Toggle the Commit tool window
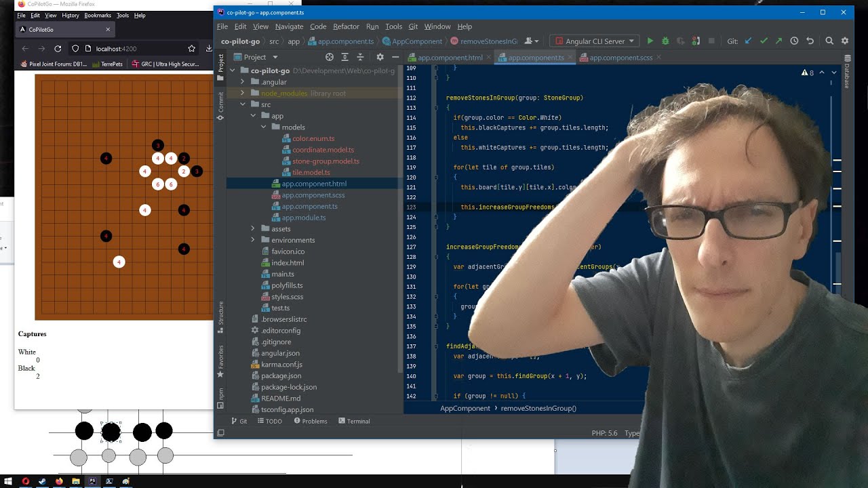 pyautogui.click(x=220, y=107)
